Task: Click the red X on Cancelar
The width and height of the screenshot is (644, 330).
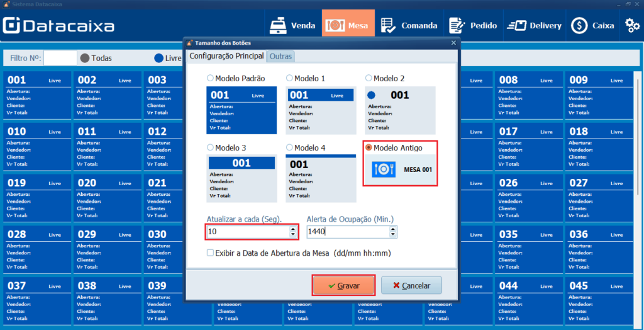Action: point(396,285)
